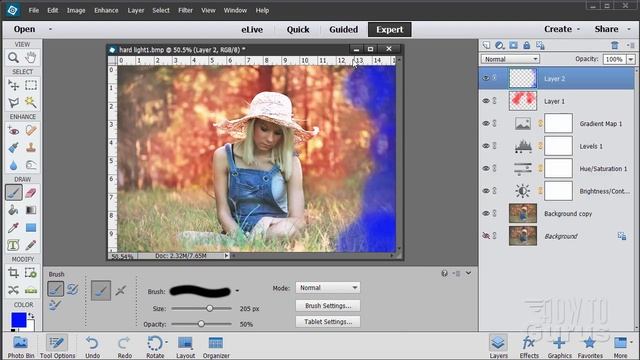This screenshot has width=640, height=360.
Task: Select the Gradient tool
Action: [x=31, y=210]
